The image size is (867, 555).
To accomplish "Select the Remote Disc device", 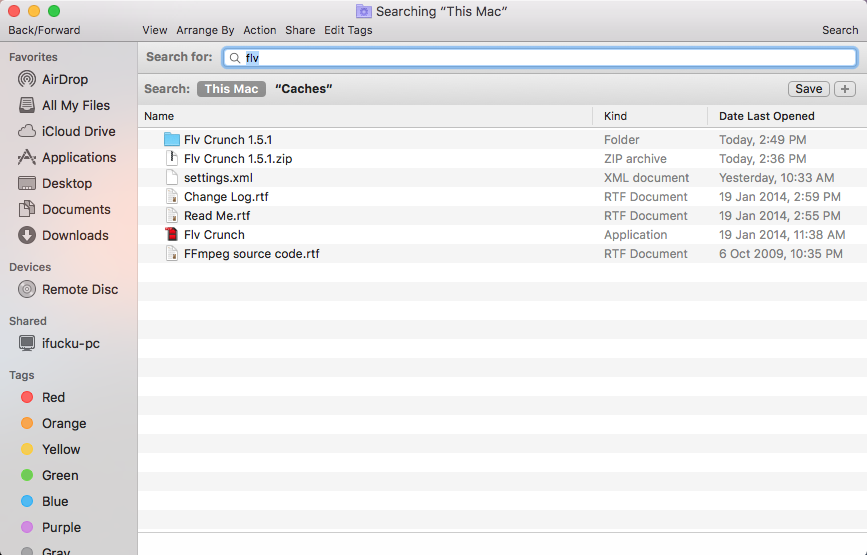I will (x=79, y=289).
